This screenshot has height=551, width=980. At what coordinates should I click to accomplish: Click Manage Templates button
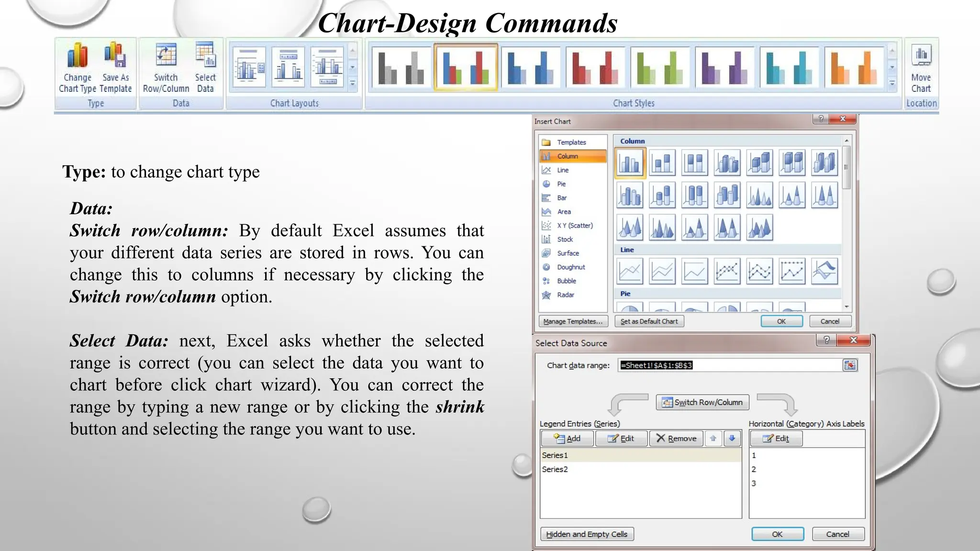coord(573,321)
